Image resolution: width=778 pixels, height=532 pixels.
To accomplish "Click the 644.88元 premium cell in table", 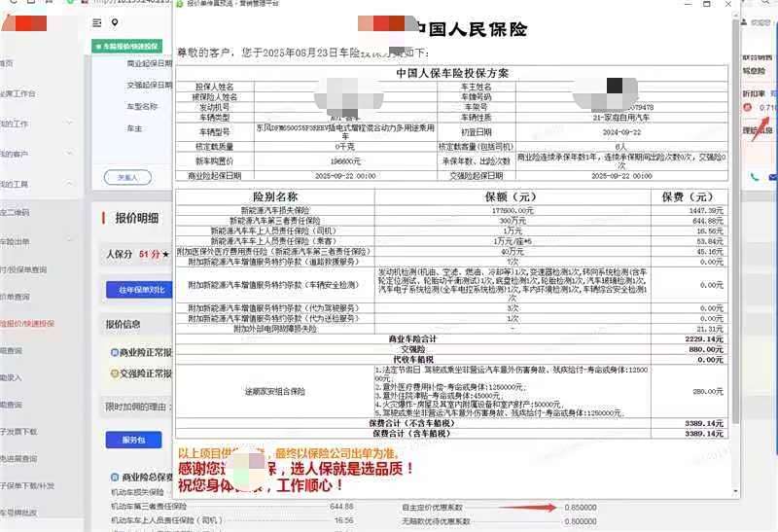I will tap(708, 221).
